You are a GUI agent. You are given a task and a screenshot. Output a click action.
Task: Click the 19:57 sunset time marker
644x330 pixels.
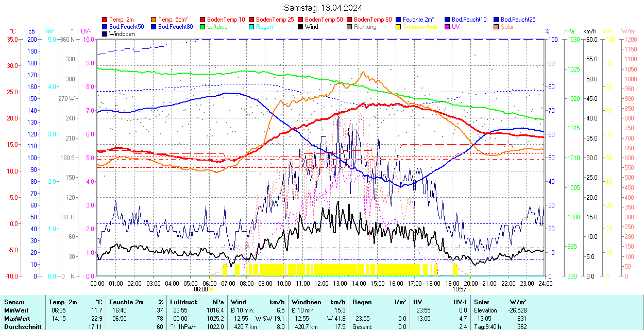(x=460, y=289)
